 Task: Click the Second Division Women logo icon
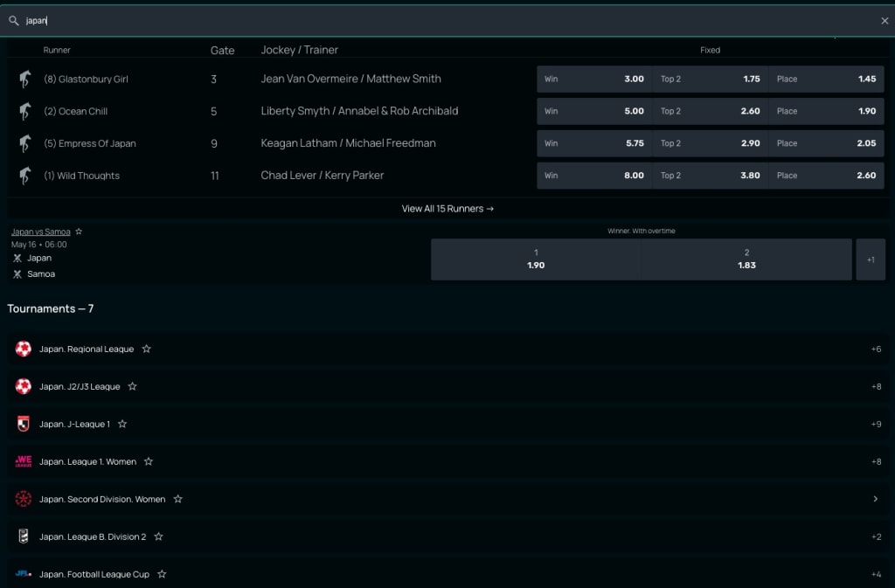click(24, 499)
